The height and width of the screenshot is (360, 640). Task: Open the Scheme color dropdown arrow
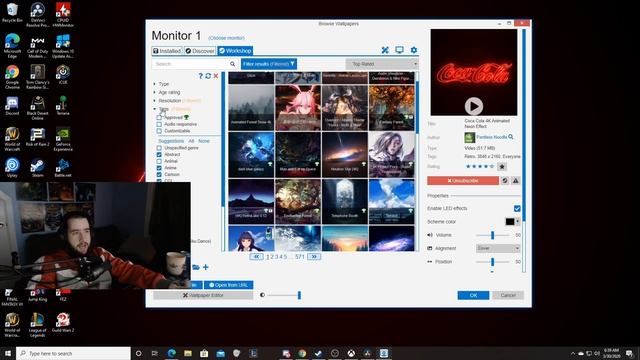518,222
